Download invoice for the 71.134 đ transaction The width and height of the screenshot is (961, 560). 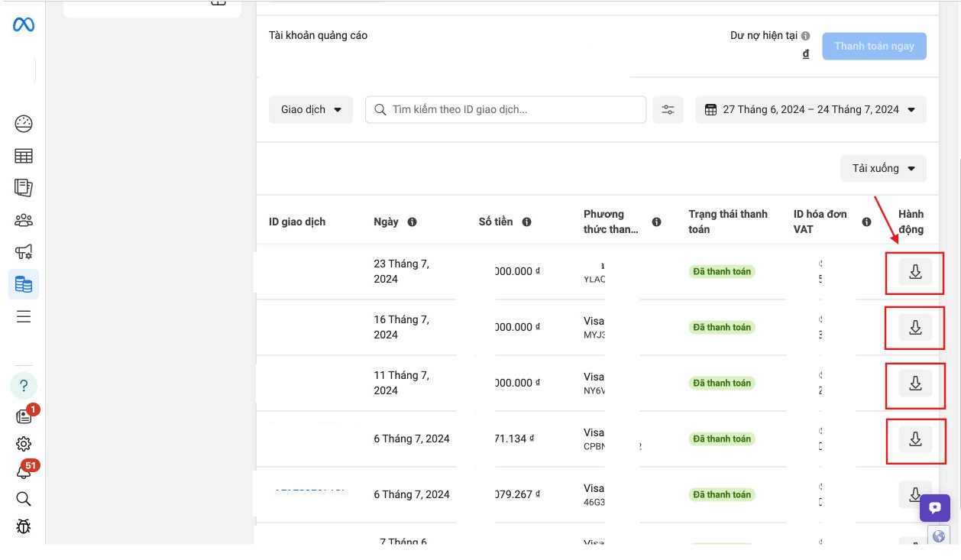click(915, 439)
